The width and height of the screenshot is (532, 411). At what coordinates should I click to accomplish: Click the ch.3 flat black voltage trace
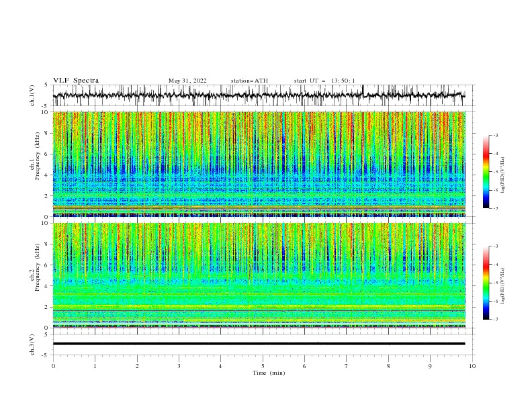pos(259,344)
